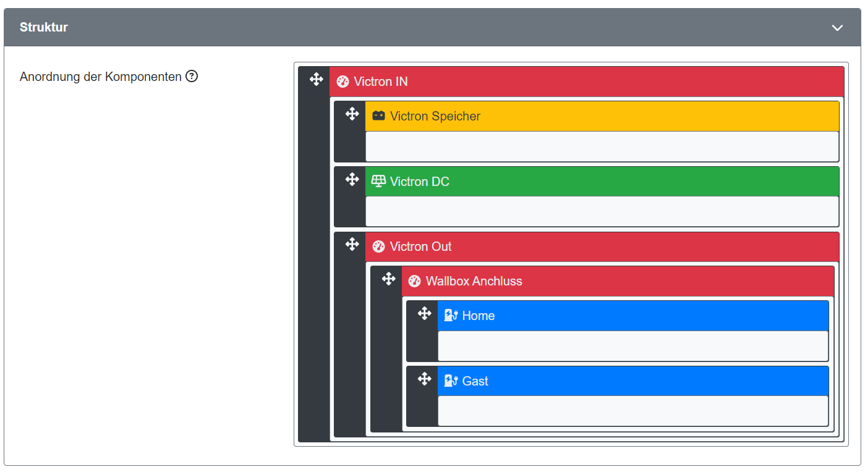Image resolution: width=868 pixels, height=472 pixels.
Task: Click the move handle for Gast
Action: click(x=424, y=379)
